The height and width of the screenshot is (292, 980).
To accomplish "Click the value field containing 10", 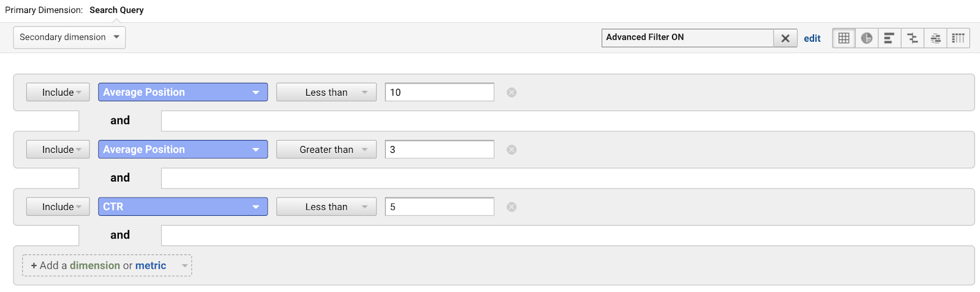I will pos(439,93).
